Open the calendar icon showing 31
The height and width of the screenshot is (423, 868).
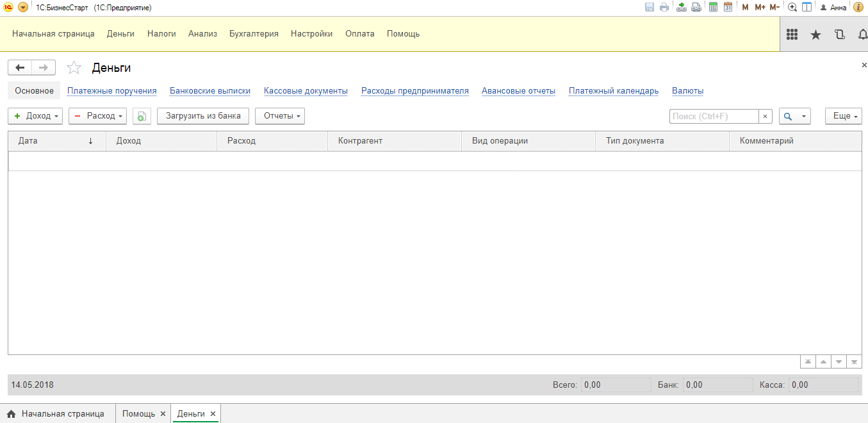tap(728, 8)
